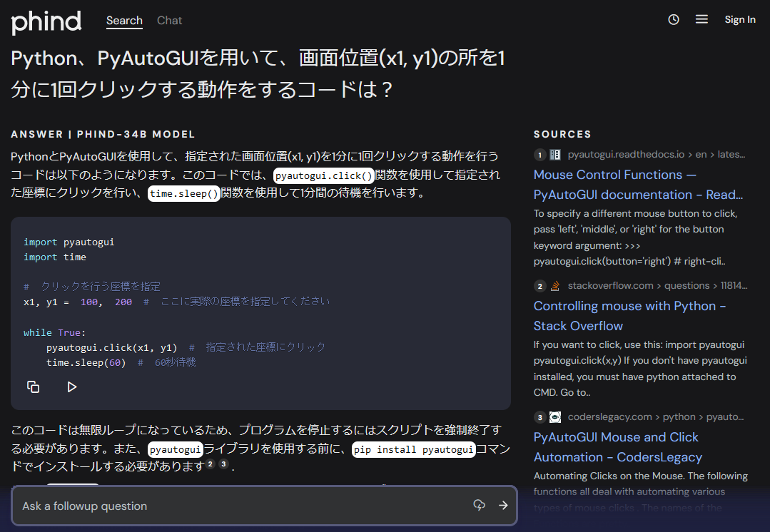This screenshot has width=770, height=532.
Task: Click the pip install pyautogui code chip
Action: [413, 450]
